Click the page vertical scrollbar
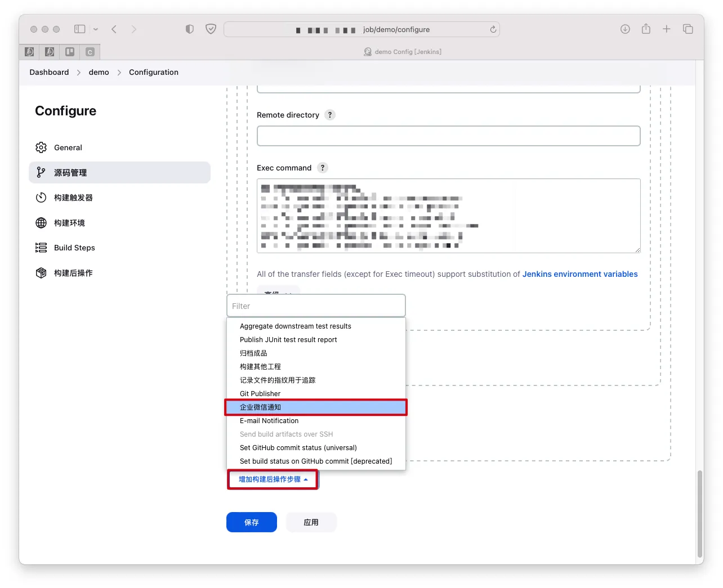This screenshot has width=723, height=588. 700,512
